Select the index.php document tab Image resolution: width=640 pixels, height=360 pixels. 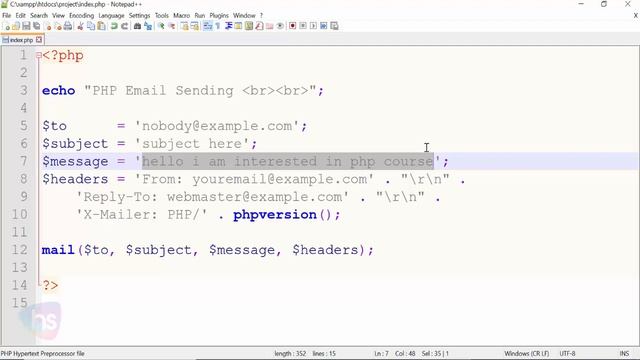(x=22, y=40)
